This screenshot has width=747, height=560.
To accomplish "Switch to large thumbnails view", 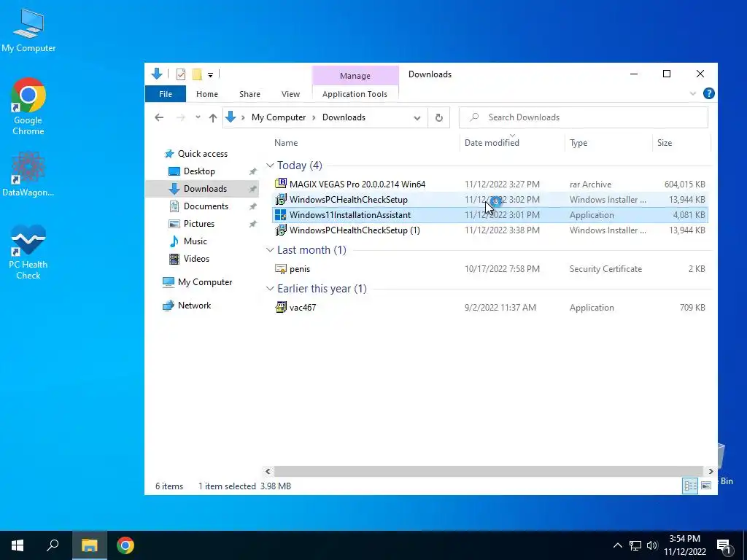I will (x=706, y=486).
